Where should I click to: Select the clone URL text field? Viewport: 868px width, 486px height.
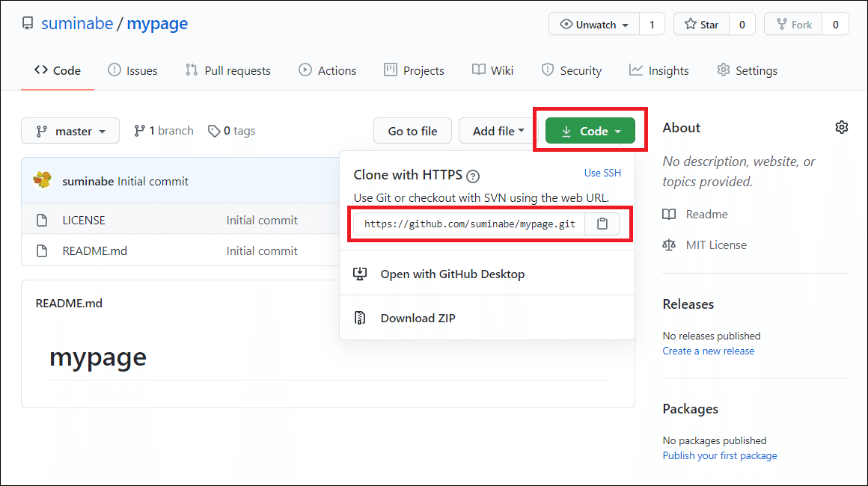[x=469, y=224]
